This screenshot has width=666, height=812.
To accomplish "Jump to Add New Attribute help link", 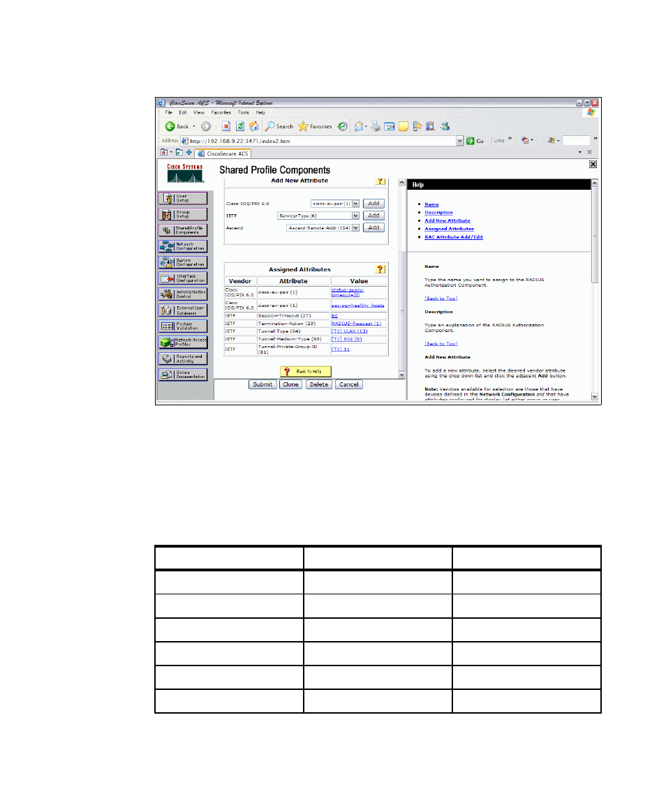I will pos(447,220).
